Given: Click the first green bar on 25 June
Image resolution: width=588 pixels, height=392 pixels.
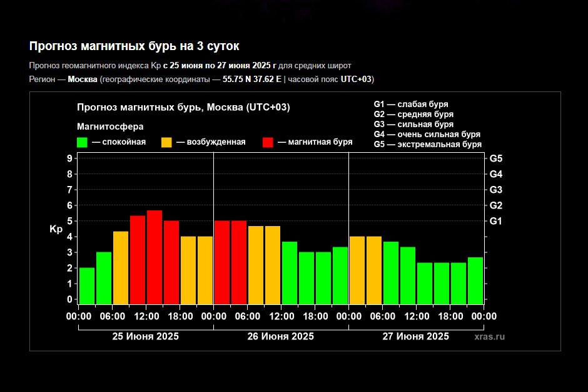Looking at the screenshot, I should tap(87, 286).
